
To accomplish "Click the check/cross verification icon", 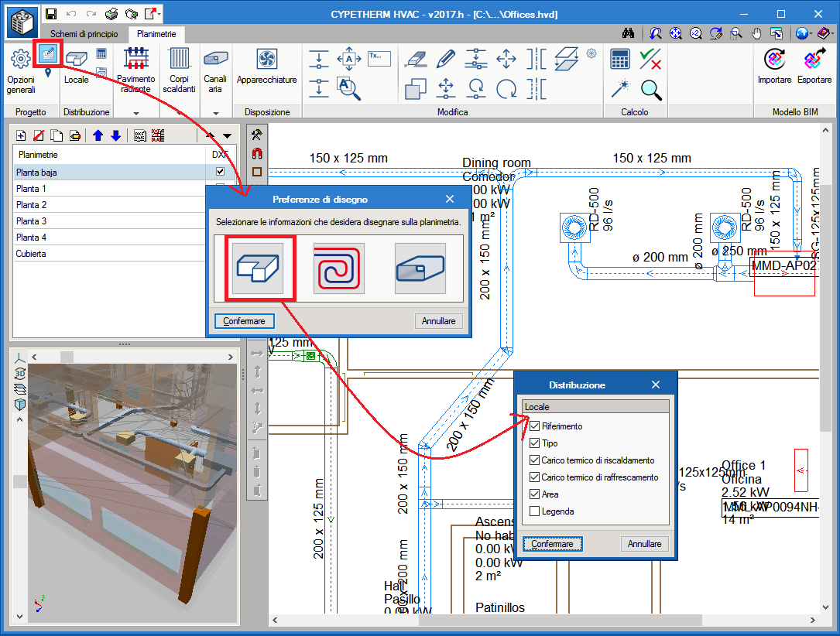I will 650,59.
